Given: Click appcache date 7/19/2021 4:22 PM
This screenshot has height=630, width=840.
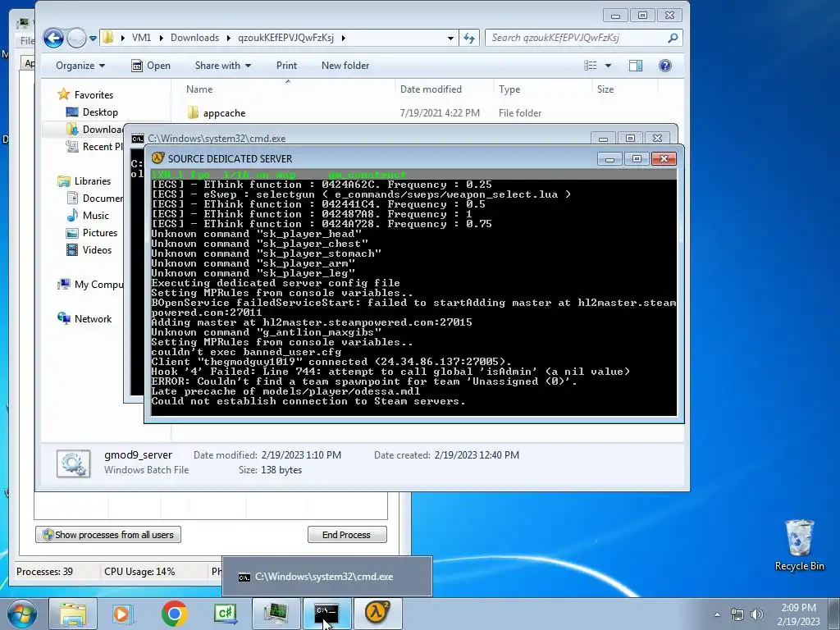Looking at the screenshot, I should pyautogui.click(x=440, y=113).
